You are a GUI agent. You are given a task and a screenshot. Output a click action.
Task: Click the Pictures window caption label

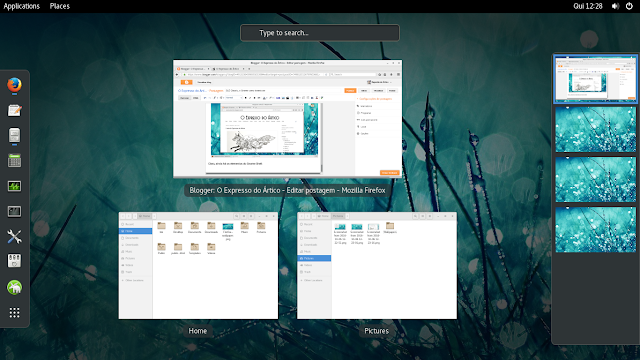[376, 331]
